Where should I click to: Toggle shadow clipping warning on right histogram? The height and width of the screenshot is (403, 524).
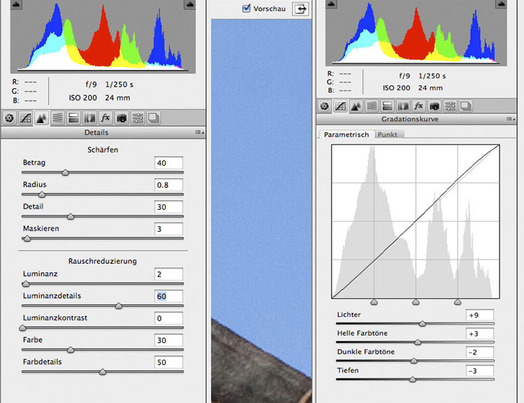[331, 4]
